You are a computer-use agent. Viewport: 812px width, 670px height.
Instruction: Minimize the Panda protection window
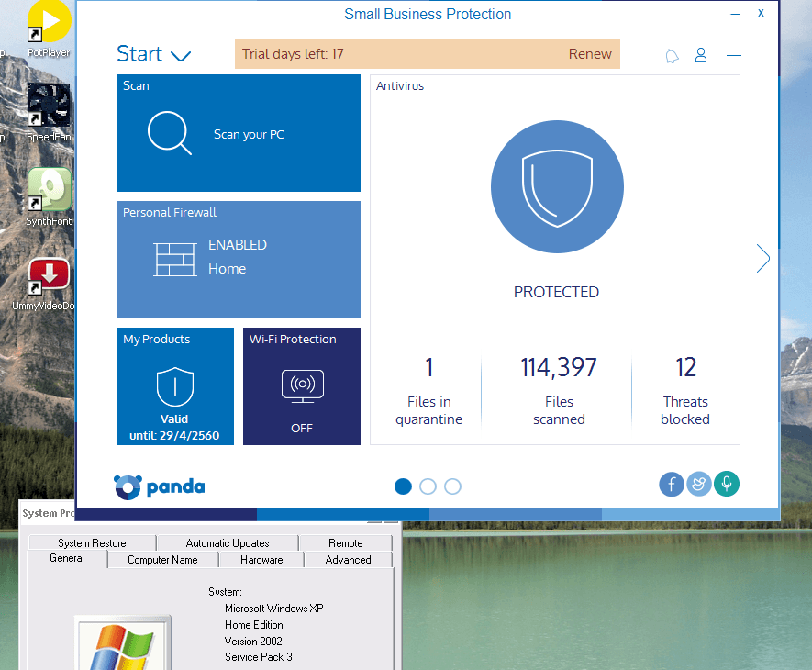tap(735, 14)
